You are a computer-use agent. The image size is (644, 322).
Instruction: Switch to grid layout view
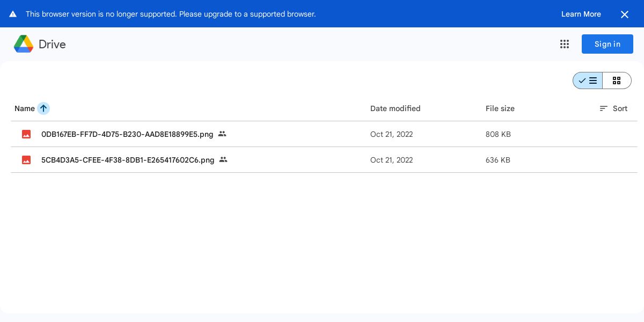[617, 80]
